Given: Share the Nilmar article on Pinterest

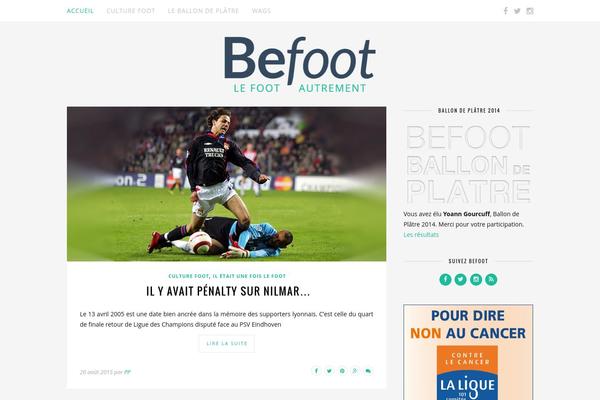Looking at the screenshot, I should [x=342, y=371].
